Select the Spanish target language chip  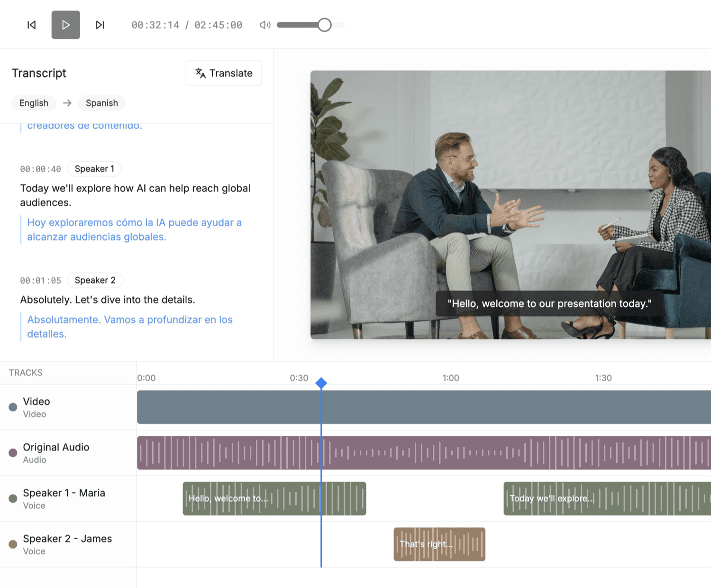click(101, 103)
